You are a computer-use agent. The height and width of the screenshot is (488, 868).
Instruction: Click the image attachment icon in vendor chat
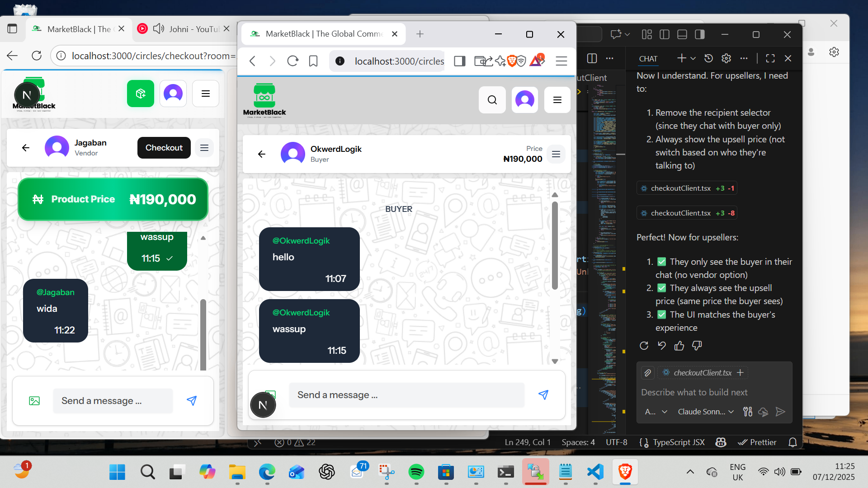tap(34, 401)
